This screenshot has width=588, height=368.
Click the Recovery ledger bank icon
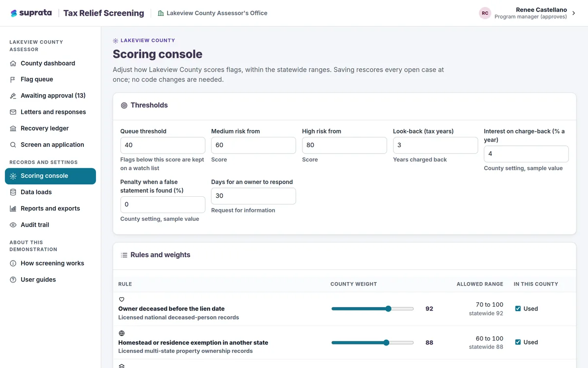13,129
